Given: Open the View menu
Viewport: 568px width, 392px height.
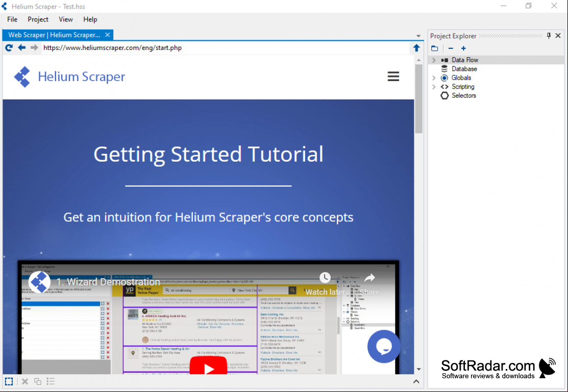Looking at the screenshot, I should click(x=65, y=19).
